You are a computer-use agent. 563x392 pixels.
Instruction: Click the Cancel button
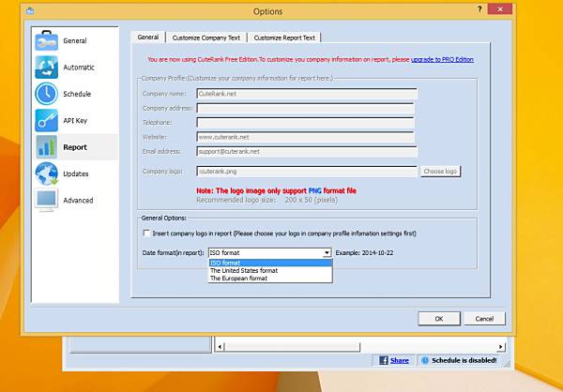(x=484, y=319)
